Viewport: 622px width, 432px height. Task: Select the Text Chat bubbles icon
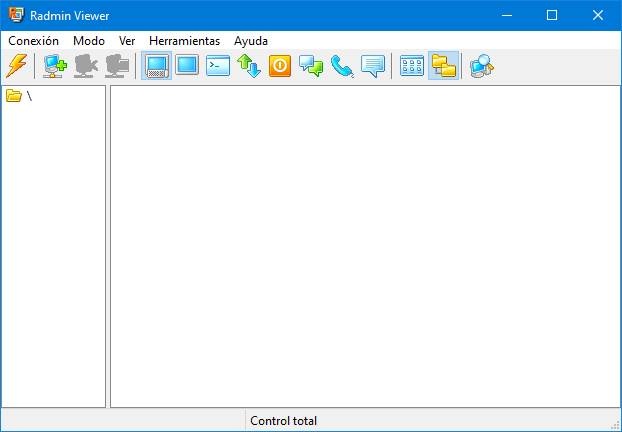pos(311,66)
